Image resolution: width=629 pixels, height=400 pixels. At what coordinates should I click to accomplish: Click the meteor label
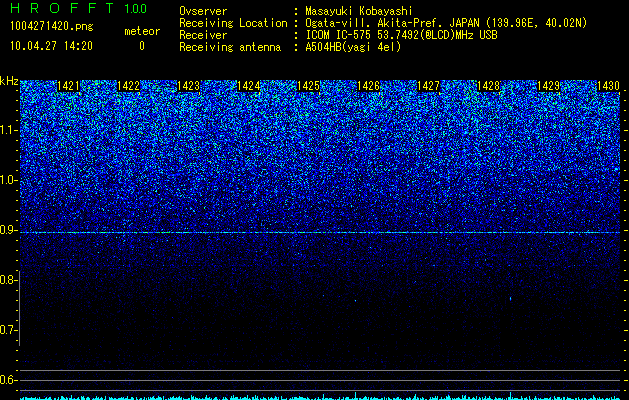142,31
